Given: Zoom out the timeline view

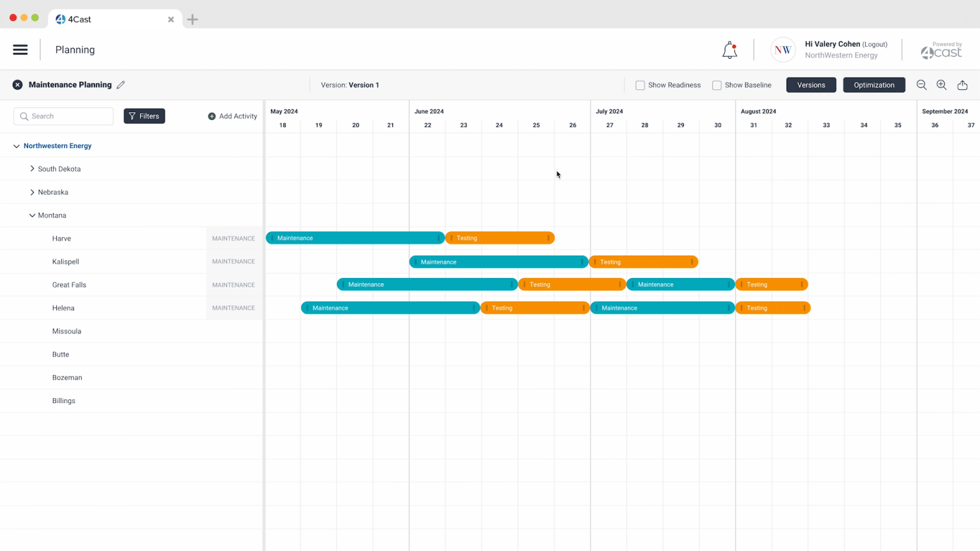Looking at the screenshot, I should tap(921, 85).
